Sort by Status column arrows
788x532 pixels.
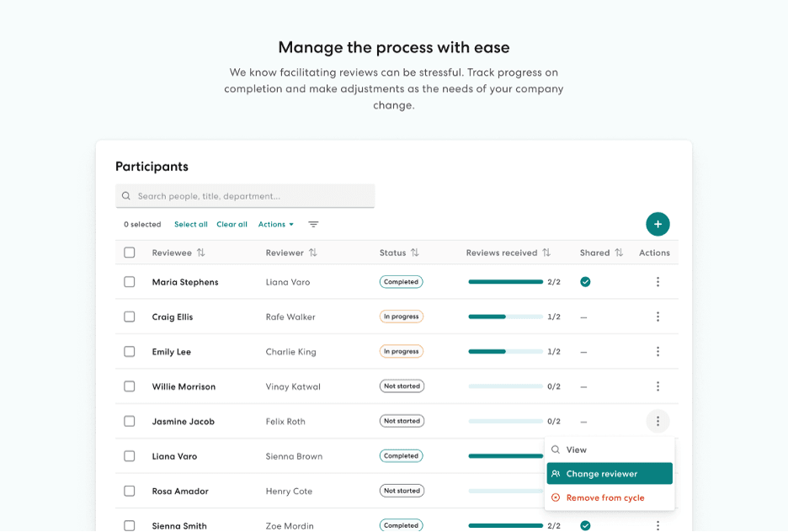click(x=415, y=253)
